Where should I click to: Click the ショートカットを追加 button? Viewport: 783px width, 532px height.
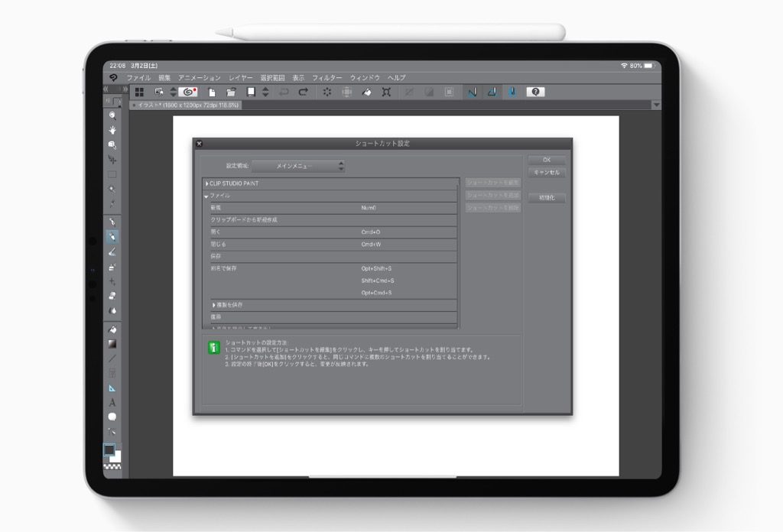(493, 195)
